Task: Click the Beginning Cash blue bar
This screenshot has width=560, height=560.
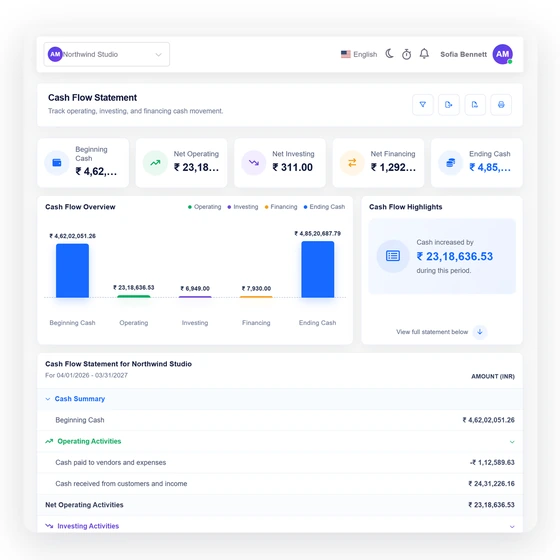Action: (72, 271)
